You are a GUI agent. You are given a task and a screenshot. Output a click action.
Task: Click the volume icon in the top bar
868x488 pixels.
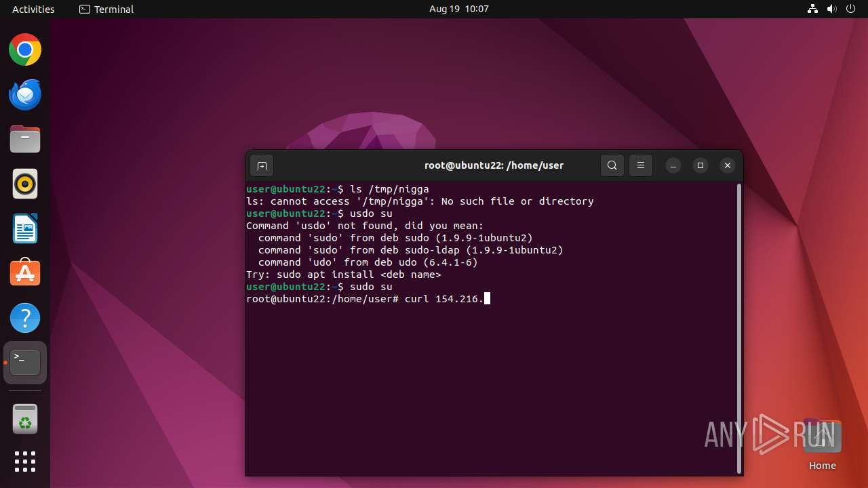[832, 9]
